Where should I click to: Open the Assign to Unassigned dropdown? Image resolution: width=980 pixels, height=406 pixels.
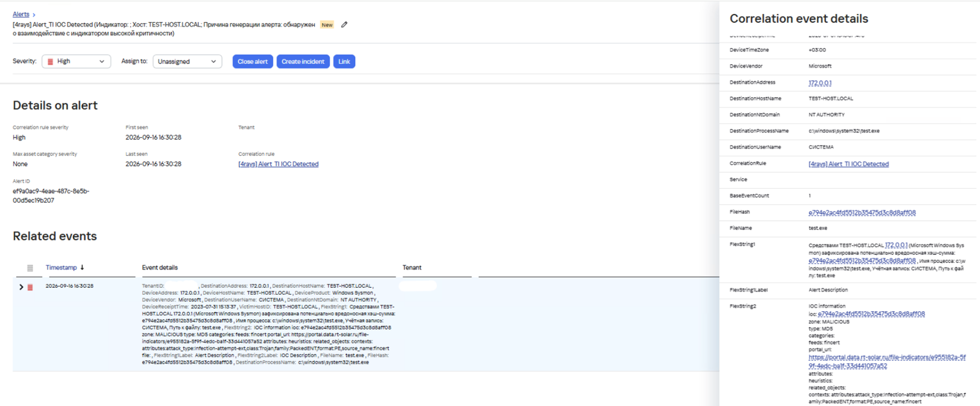tap(187, 62)
